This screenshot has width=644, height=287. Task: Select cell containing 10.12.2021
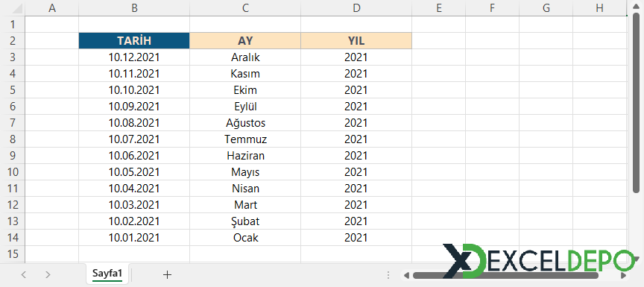134,57
